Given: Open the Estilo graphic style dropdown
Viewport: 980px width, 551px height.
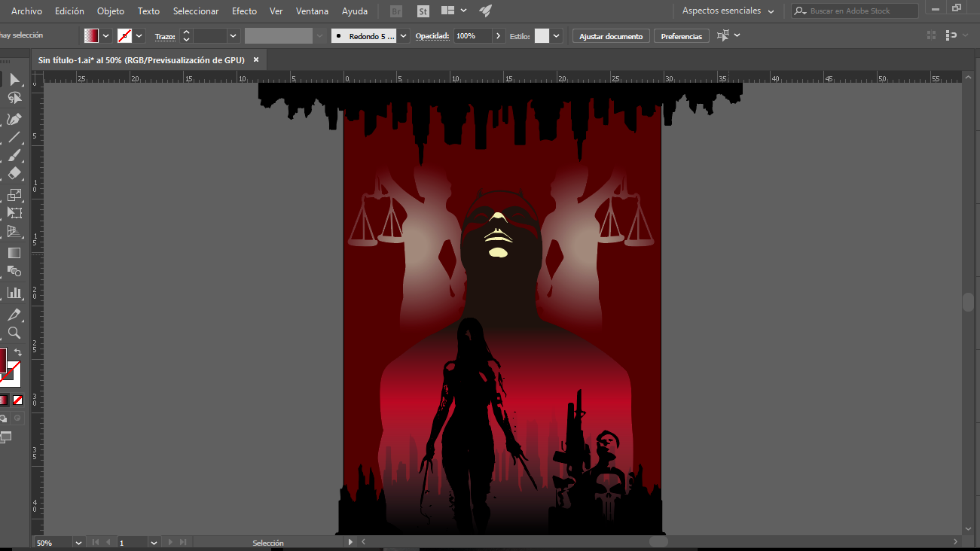Looking at the screenshot, I should click(x=556, y=36).
